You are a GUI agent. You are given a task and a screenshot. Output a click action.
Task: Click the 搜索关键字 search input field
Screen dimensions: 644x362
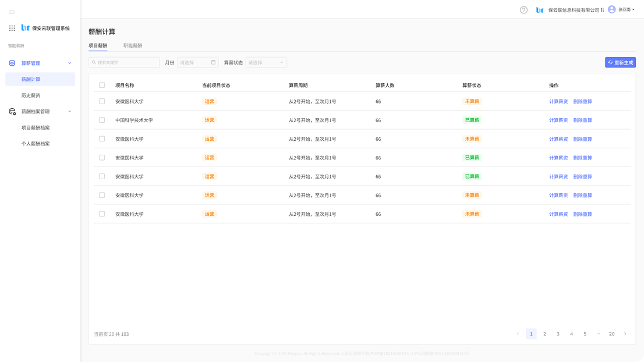pos(124,62)
